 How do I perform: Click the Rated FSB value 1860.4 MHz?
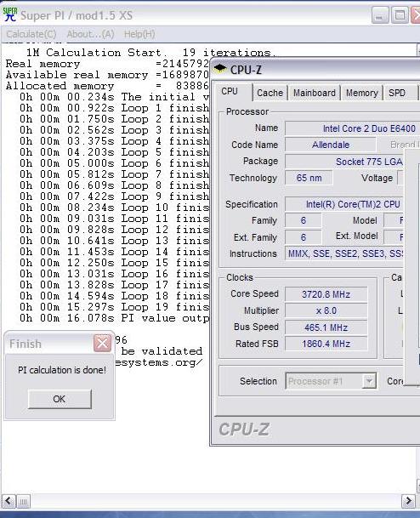pos(326,344)
